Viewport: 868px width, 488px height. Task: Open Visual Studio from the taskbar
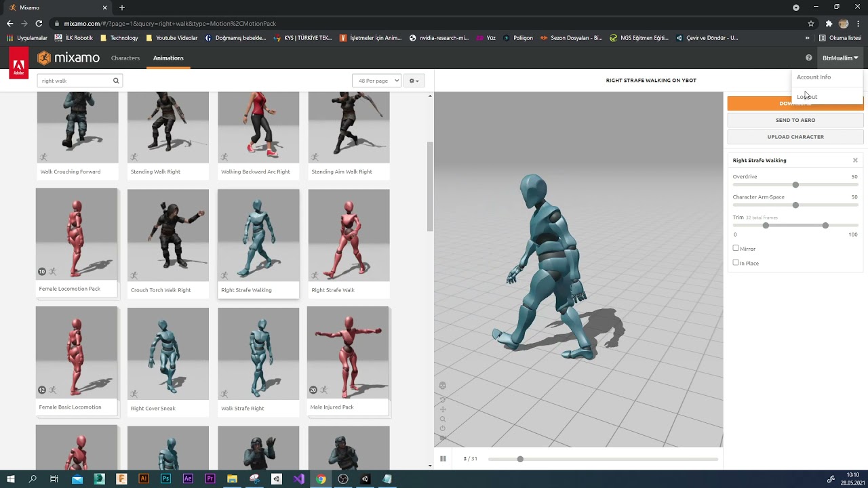click(298, 479)
